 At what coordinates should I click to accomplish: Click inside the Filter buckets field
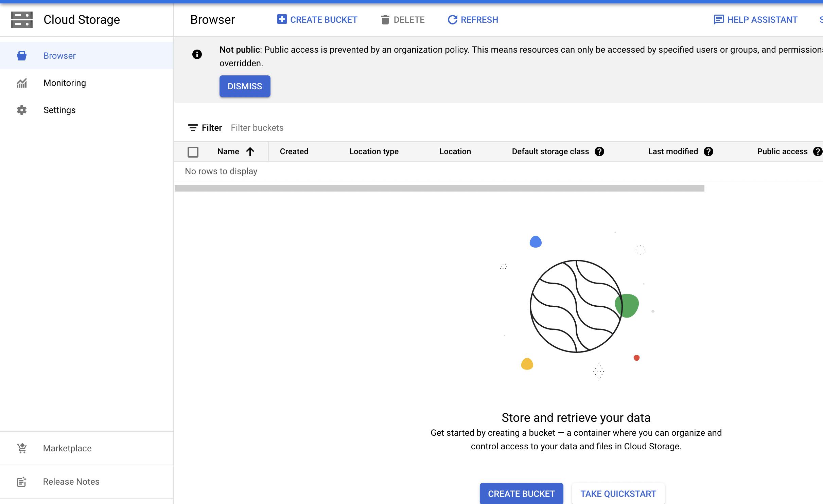click(257, 128)
